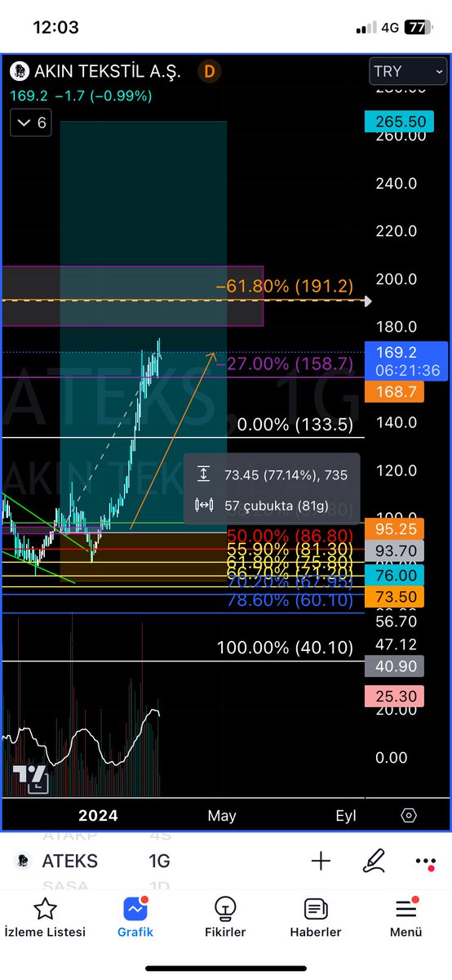Tap the cellular signal bars icon
452x980 pixels.
(366, 27)
